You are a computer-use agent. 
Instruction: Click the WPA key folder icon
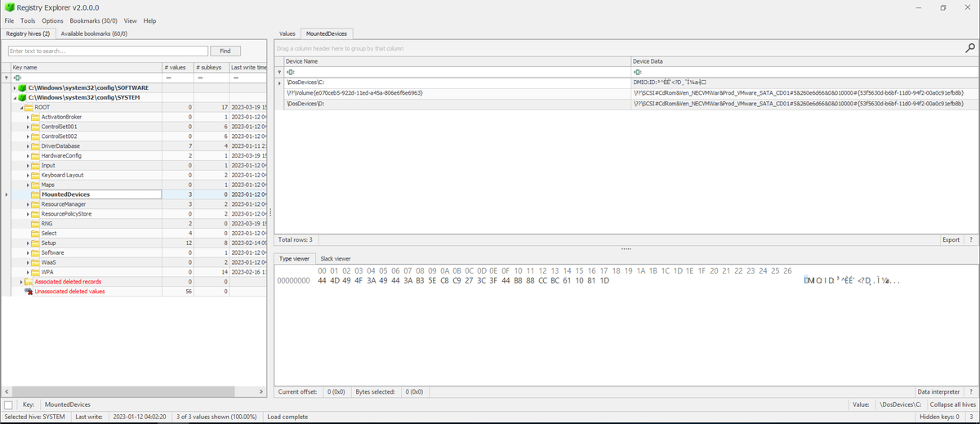click(36, 272)
